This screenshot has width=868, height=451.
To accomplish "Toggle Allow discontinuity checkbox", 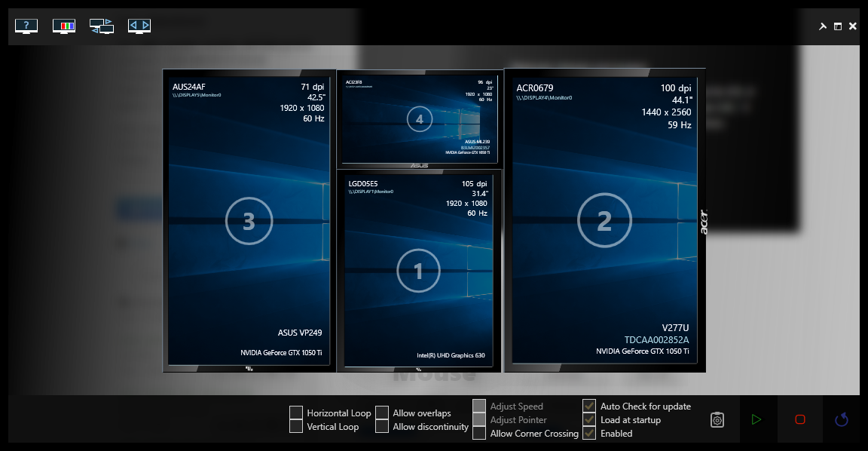I will click(x=382, y=426).
